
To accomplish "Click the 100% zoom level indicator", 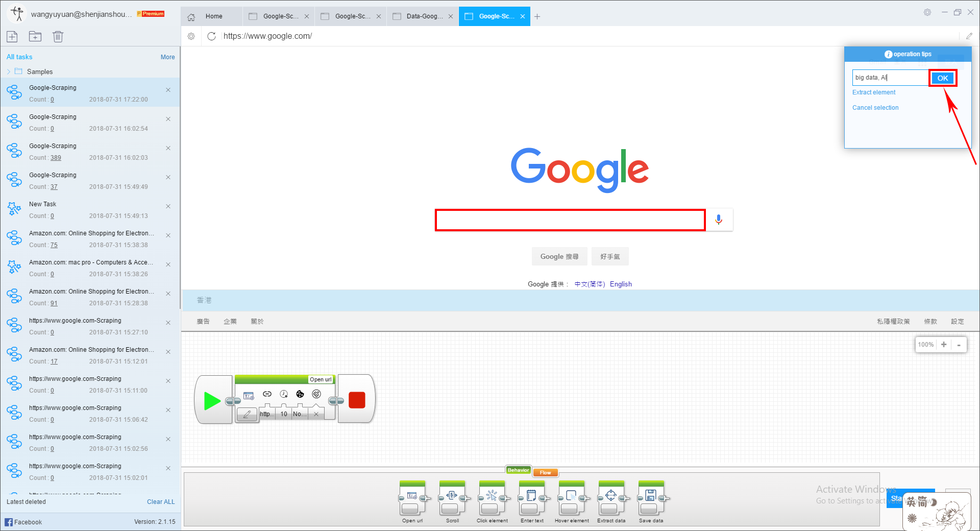I will [925, 345].
